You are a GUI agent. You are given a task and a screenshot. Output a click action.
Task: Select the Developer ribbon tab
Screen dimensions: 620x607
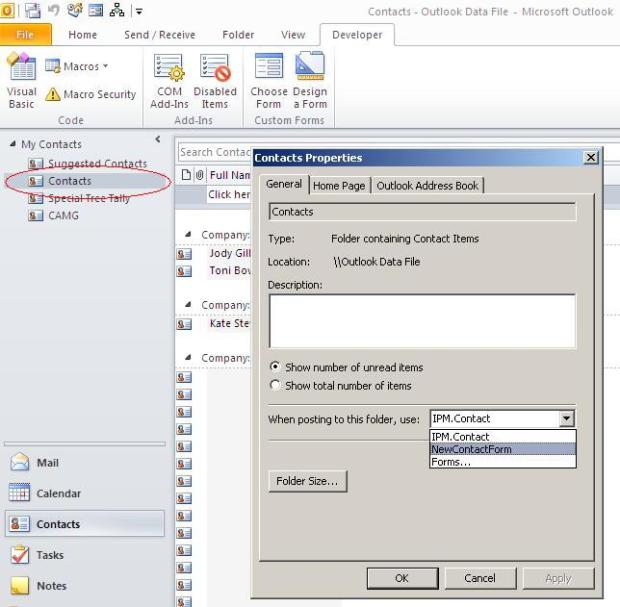357,35
